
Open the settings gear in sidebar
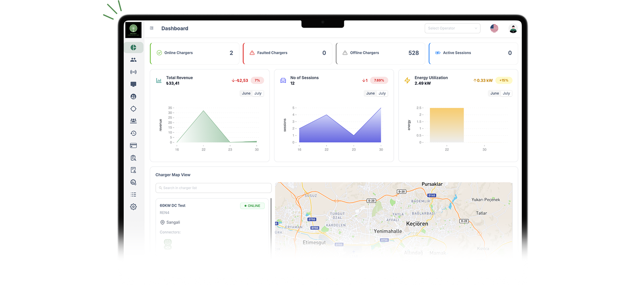[133, 207]
